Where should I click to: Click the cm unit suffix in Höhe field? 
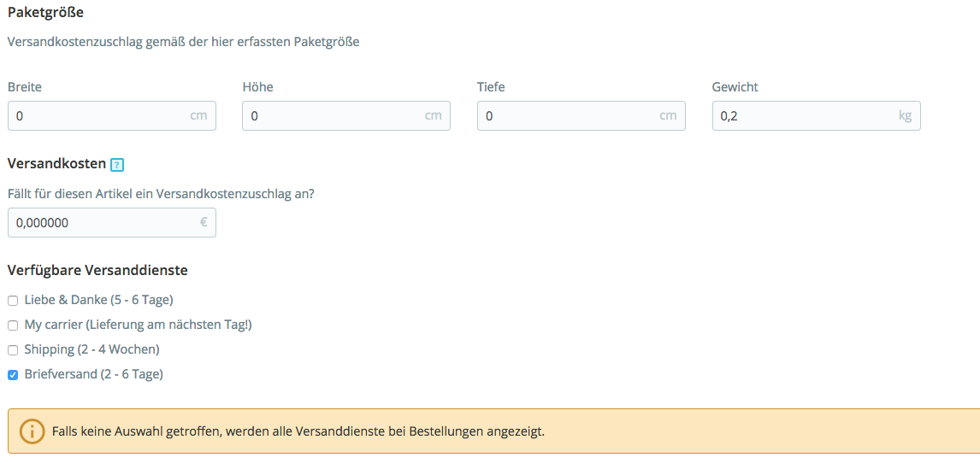[433, 116]
